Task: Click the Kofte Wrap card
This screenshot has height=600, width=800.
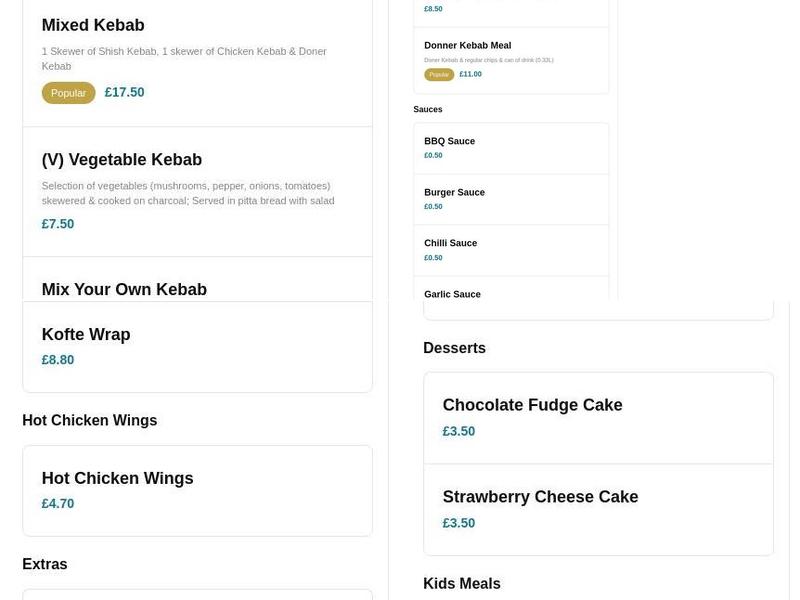Action: pyautogui.click(x=197, y=346)
